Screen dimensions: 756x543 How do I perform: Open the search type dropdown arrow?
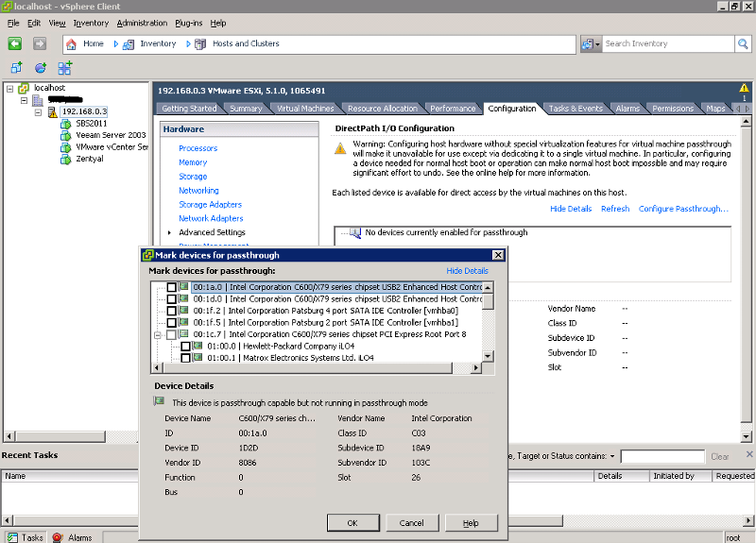597,44
